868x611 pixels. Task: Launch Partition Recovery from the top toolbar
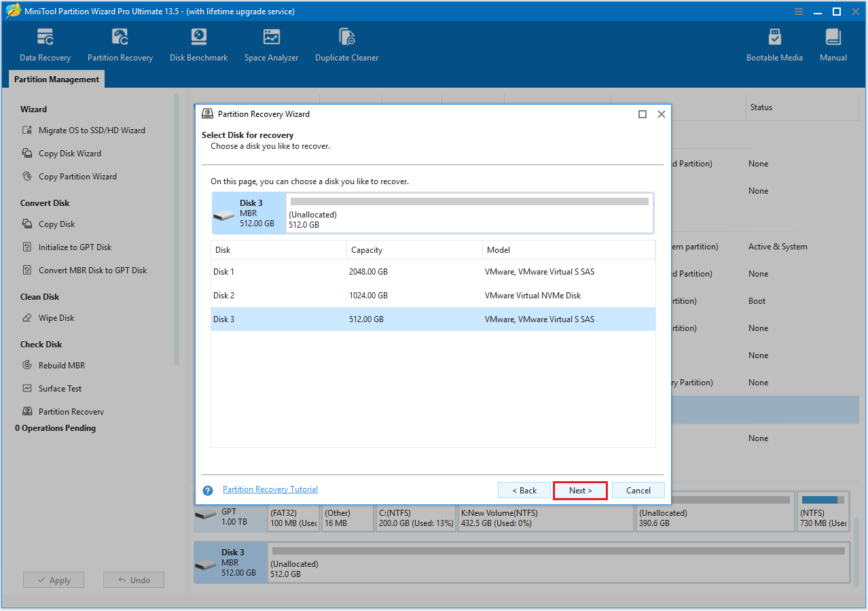(120, 43)
